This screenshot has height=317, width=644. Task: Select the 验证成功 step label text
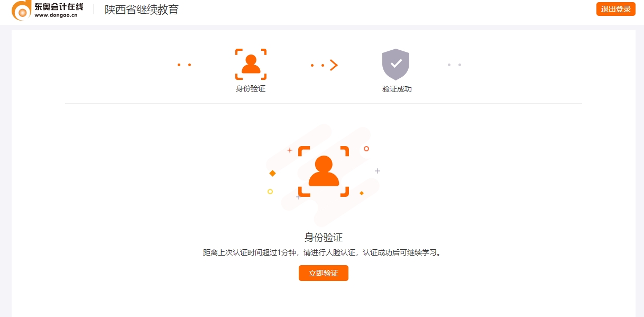click(396, 89)
